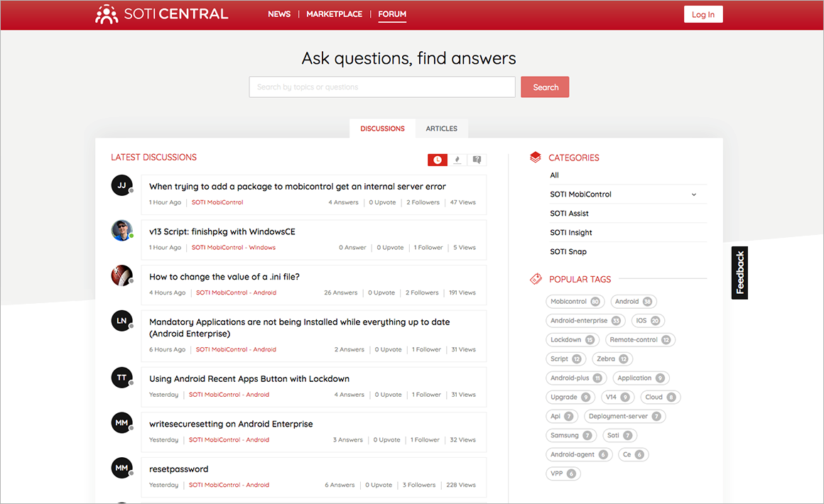Open the MM avatar beside writesecuresetting post
Viewport: 824px width, 504px height.
click(x=122, y=422)
